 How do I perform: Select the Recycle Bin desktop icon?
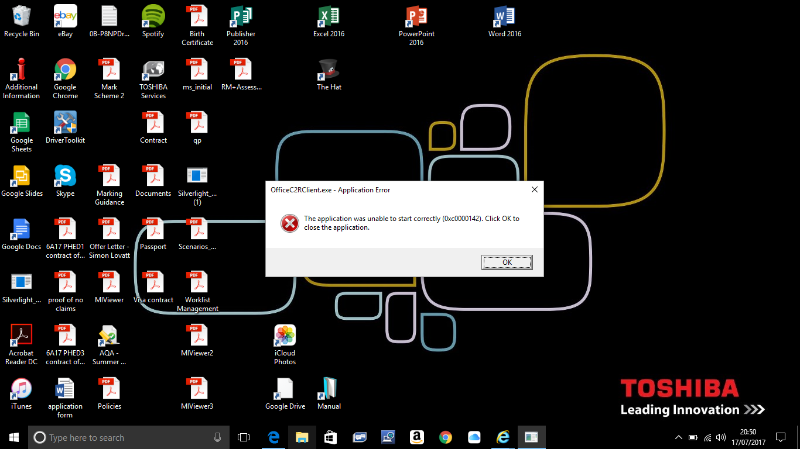pyautogui.click(x=21, y=20)
